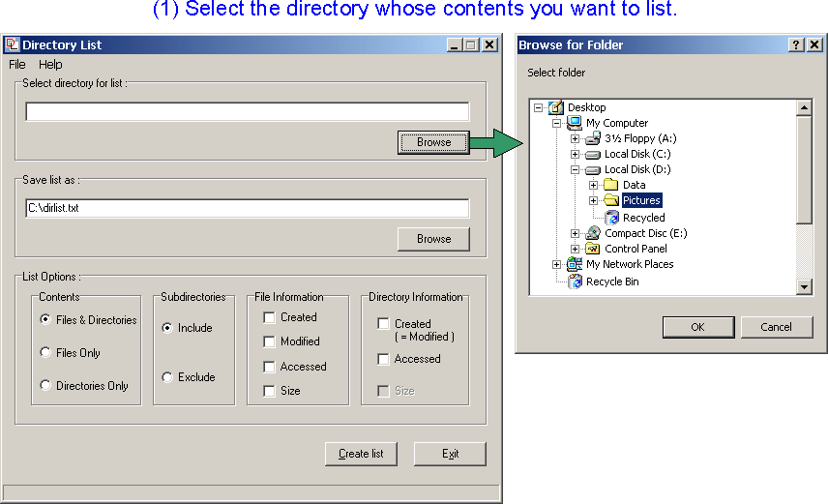This screenshot has width=828, height=504.
Task: Click the 3½ Floppy (A:) drive icon
Action: (593, 138)
